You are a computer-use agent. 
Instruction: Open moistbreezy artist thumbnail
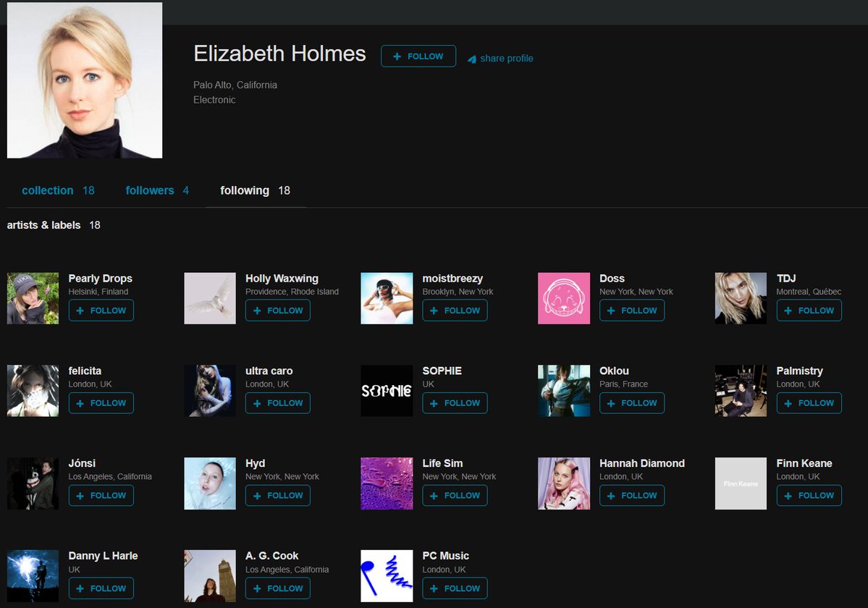click(387, 298)
